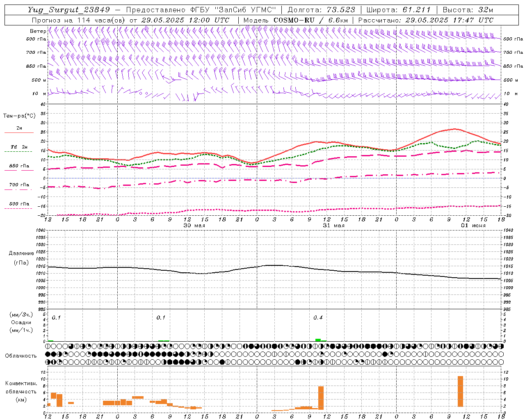Viewport: 525px width, 420px height.
Task: Click the 'Облачность' cloud cover label
Action: pyautogui.click(x=21, y=356)
